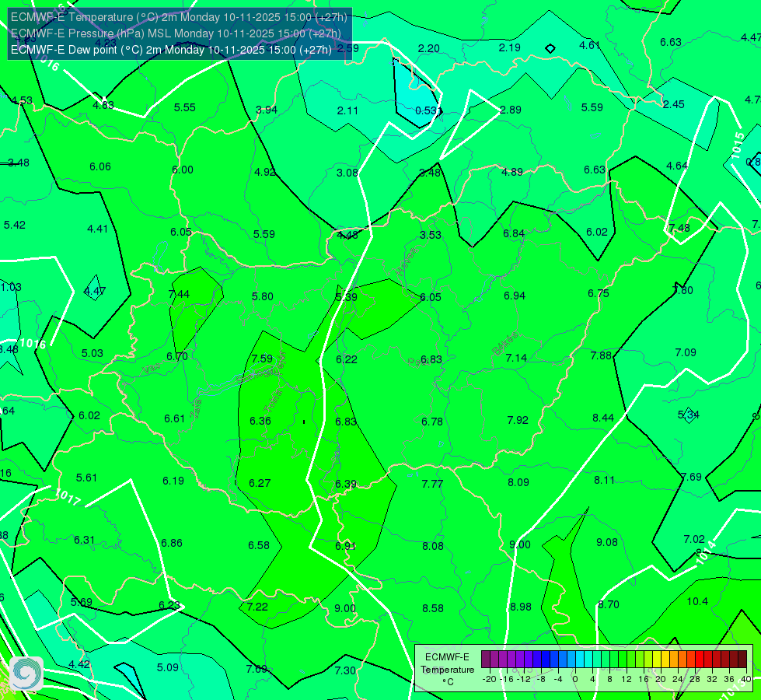761x700 pixels.
Task: Click the swirl logo icon at bottom-left
Action: pos(26,673)
